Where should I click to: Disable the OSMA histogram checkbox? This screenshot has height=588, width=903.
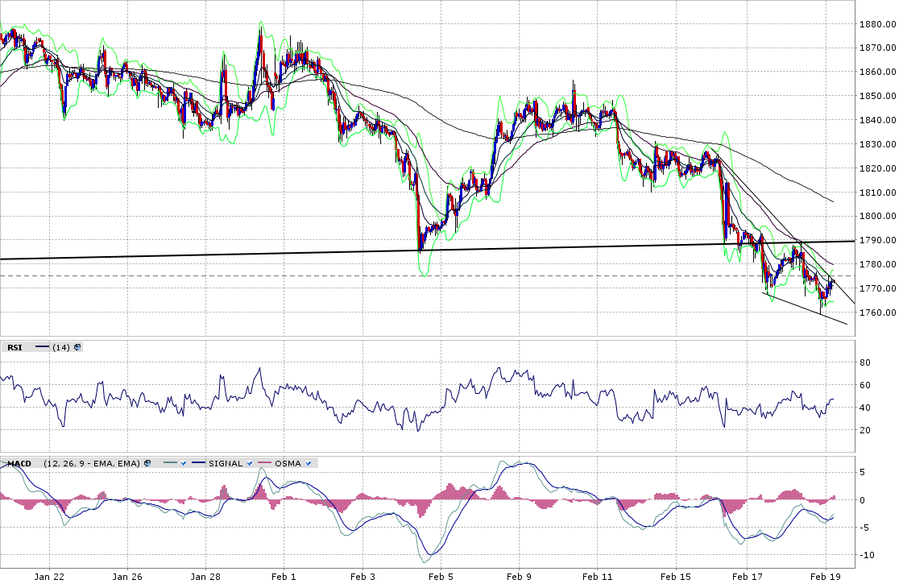click(309, 463)
